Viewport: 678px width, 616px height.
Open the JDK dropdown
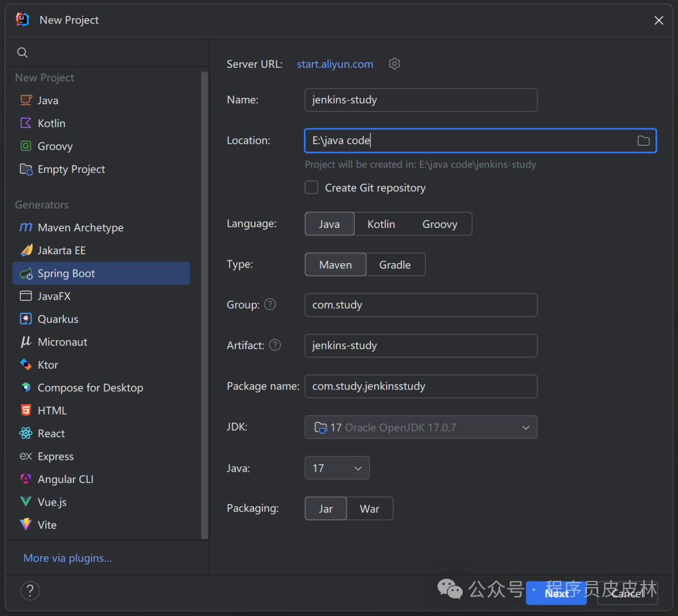coord(421,428)
